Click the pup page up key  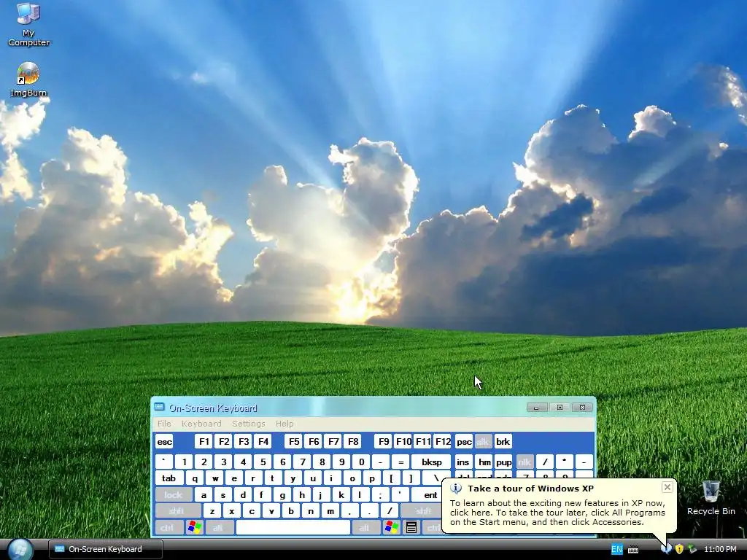click(503, 462)
